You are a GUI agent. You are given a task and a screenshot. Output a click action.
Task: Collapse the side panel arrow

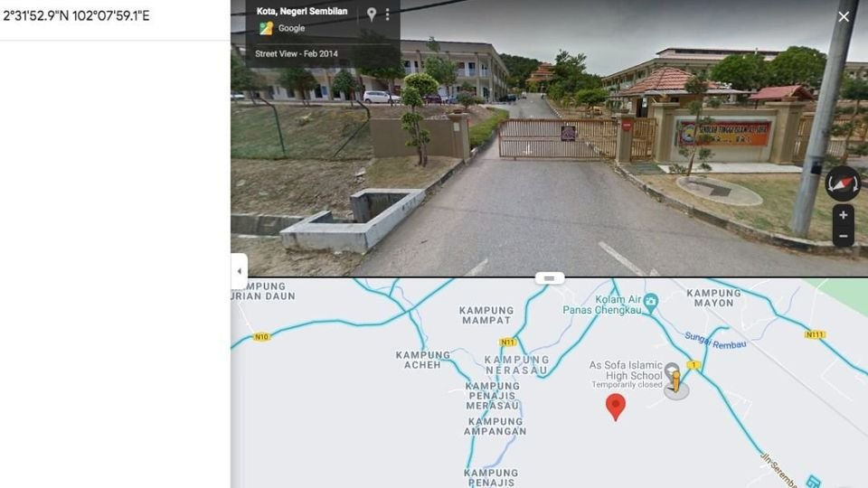239,271
